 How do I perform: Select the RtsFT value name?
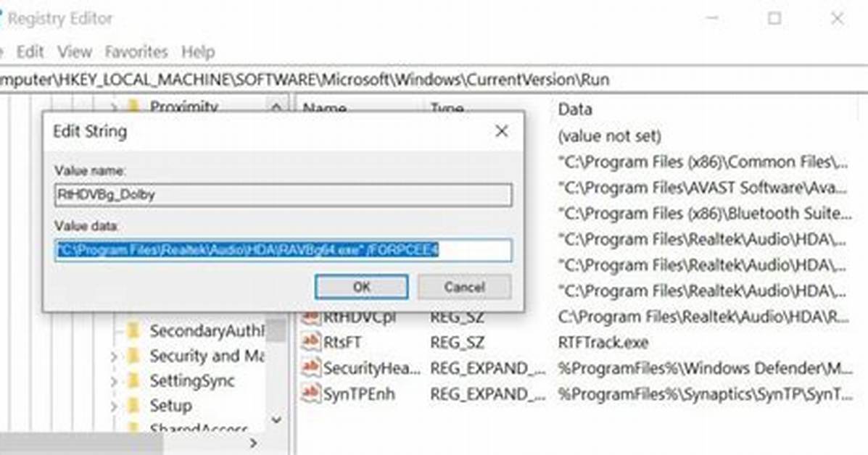tap(342, 342)
